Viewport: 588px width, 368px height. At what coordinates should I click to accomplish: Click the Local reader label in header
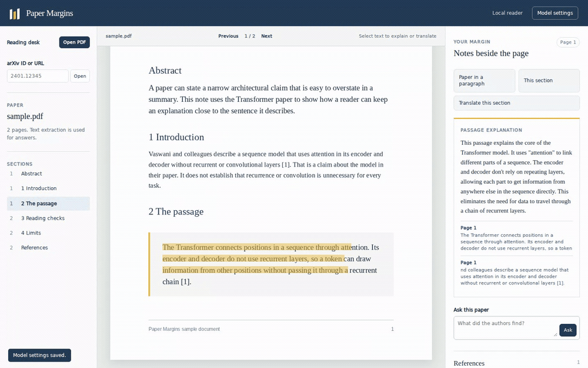point(507,13)
